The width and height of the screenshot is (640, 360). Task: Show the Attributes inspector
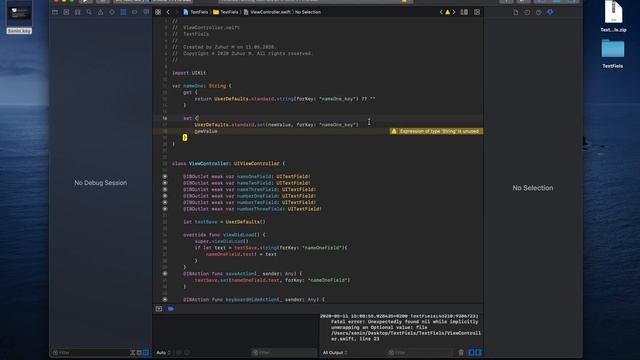pyautogui.click(x=550, y=12)
